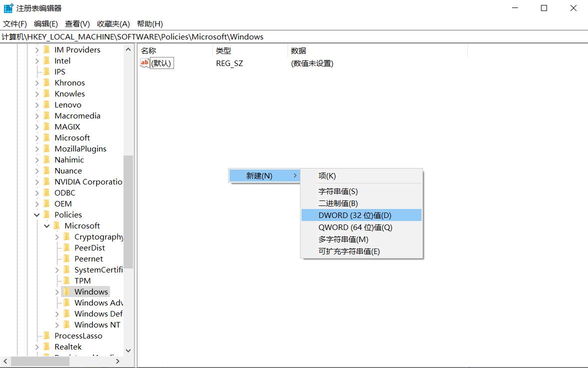Click the PeerDist folder icon
Image resolution: width=588 pixels, height=368 pixels.
coord(67,247)
